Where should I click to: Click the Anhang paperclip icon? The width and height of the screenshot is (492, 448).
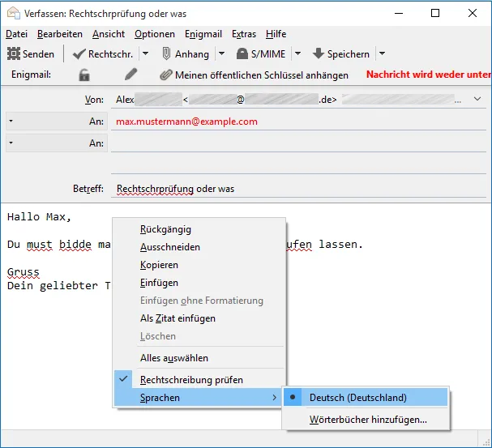tap(166, 53)
